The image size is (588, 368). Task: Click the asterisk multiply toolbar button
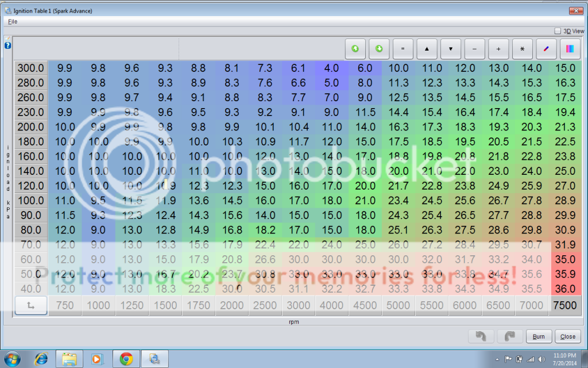coord(522,49)
